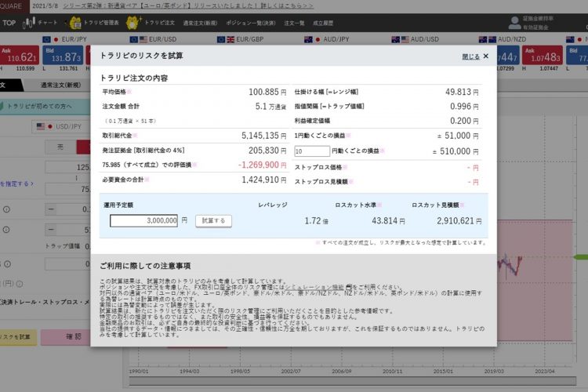Open 注文一覧 in the navigation bar

pos(294,23)
